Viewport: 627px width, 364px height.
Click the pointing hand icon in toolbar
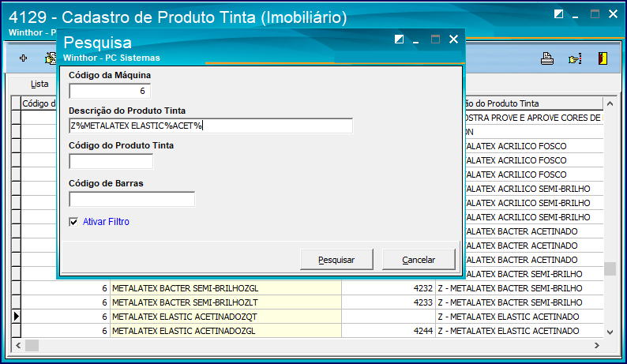pyautogui.click(x=575, y=58)
